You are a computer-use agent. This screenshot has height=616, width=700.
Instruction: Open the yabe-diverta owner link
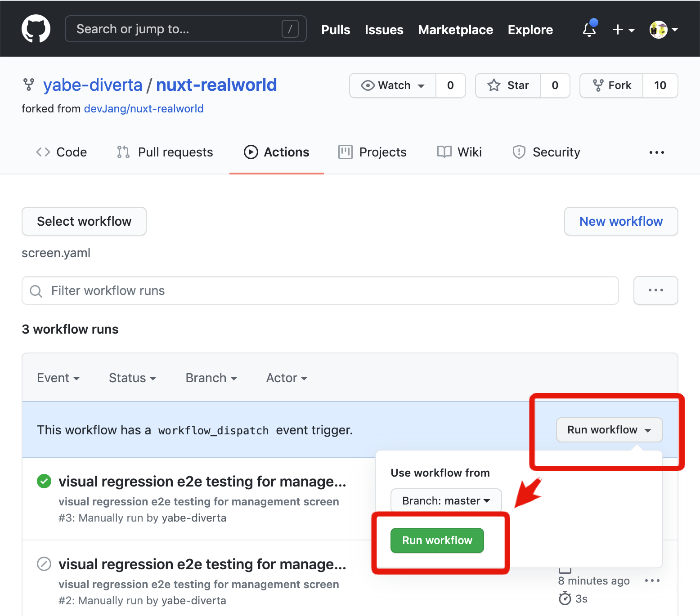pos(93,85)
